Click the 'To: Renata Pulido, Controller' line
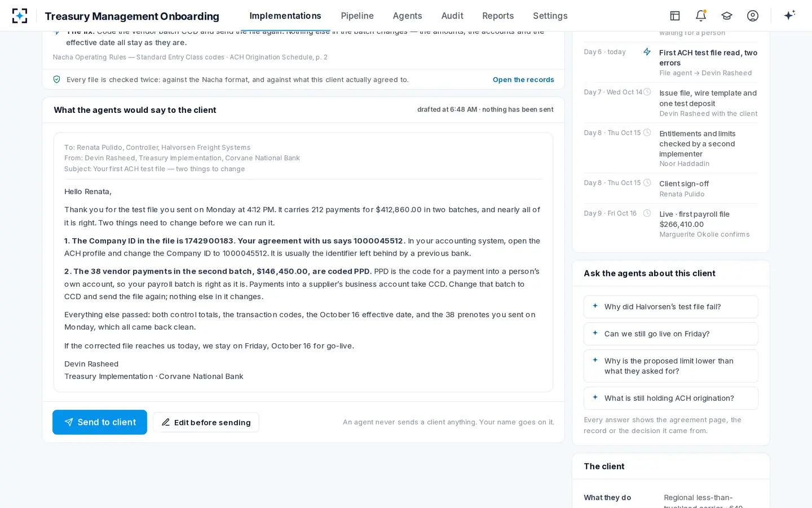The image size is (812, 508). click(157, 147)
